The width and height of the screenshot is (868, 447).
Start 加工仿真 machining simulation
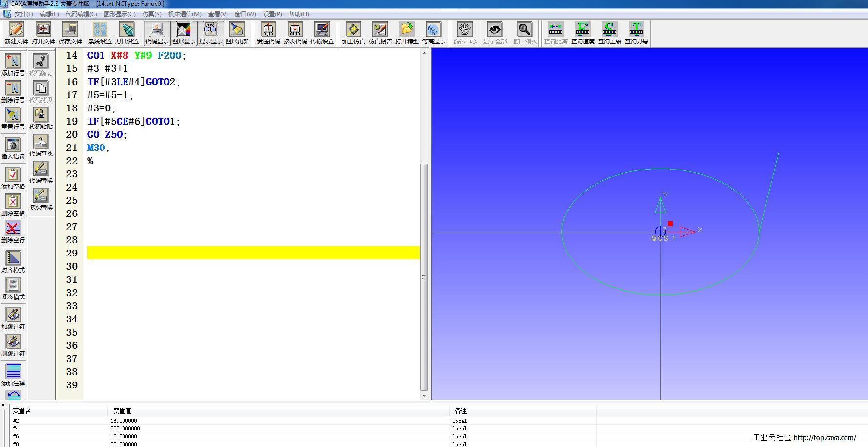353,33
